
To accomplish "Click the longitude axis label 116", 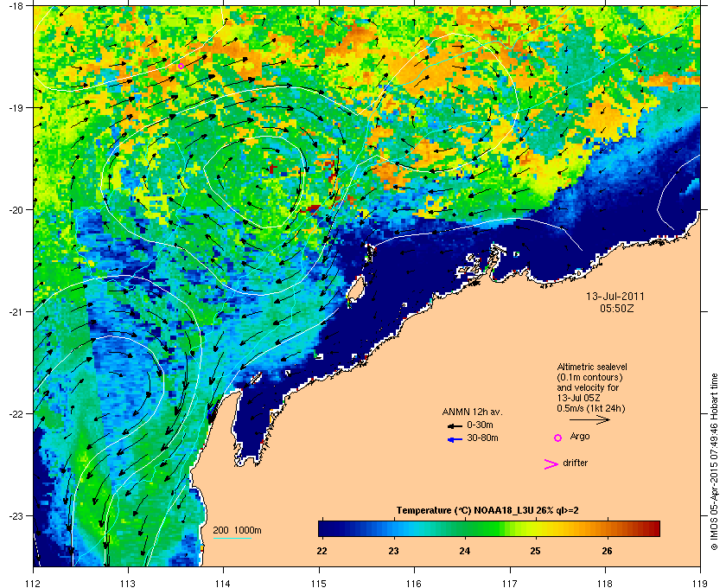I will [x=414, y=584].
